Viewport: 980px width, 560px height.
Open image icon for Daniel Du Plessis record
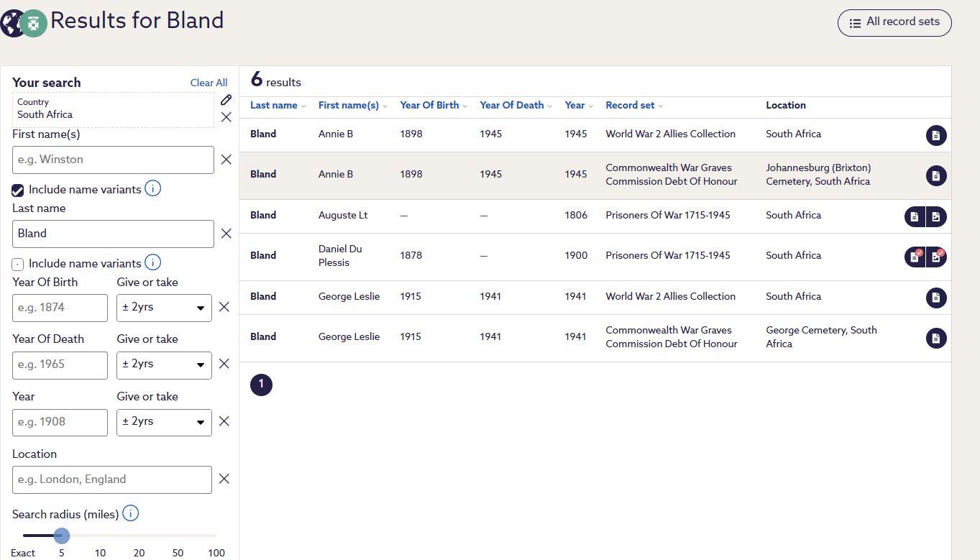click(936, 257)
